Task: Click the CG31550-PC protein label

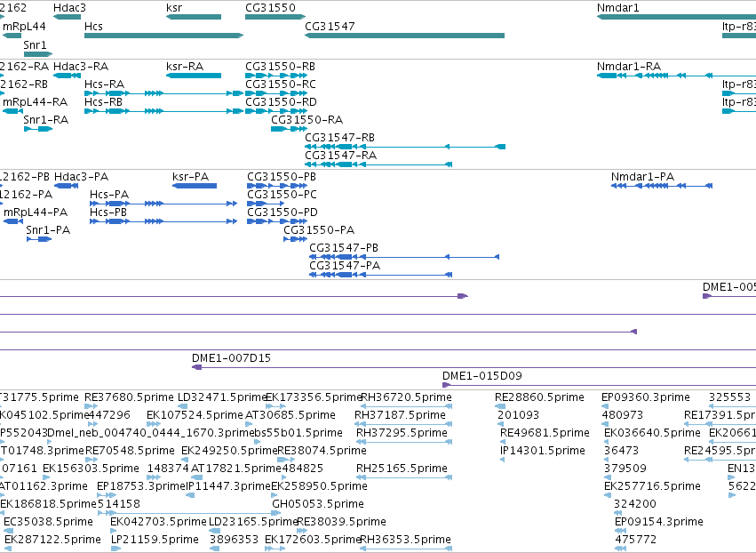Action: pos(282,195)
